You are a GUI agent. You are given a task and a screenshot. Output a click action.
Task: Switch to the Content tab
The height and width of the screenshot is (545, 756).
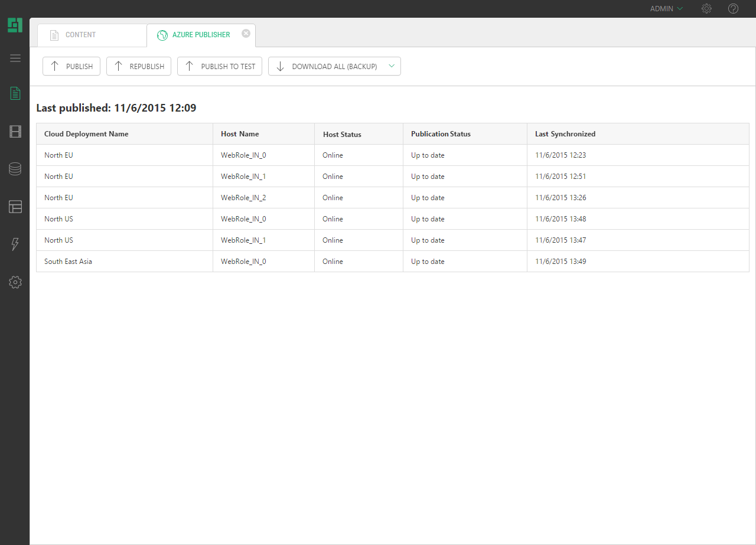tap(80, 35)
